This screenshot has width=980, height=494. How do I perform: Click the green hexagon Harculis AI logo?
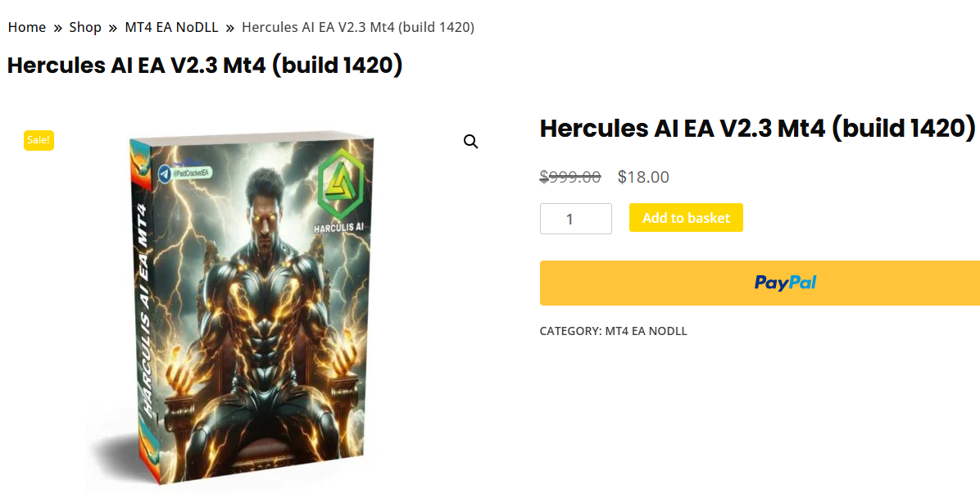click(341, 184)
